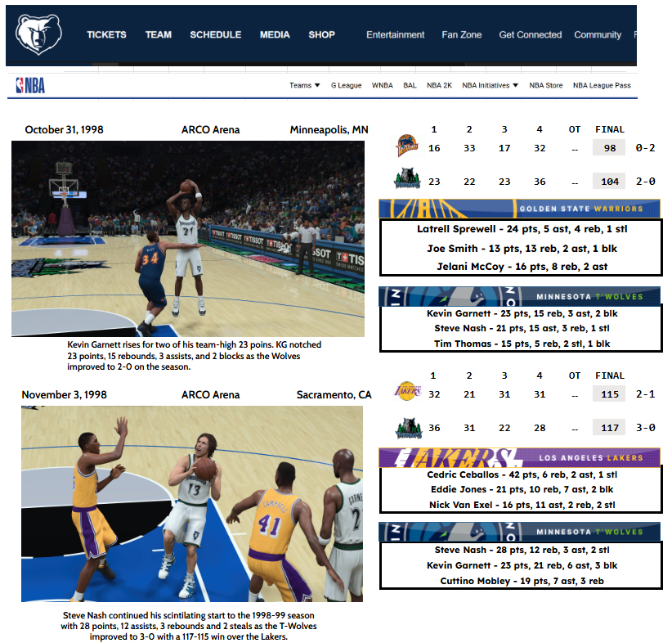Viewport: 672px width, 643px height.
Task: Click the Cedric Ceballos stat line
Action: pos(522,474)
